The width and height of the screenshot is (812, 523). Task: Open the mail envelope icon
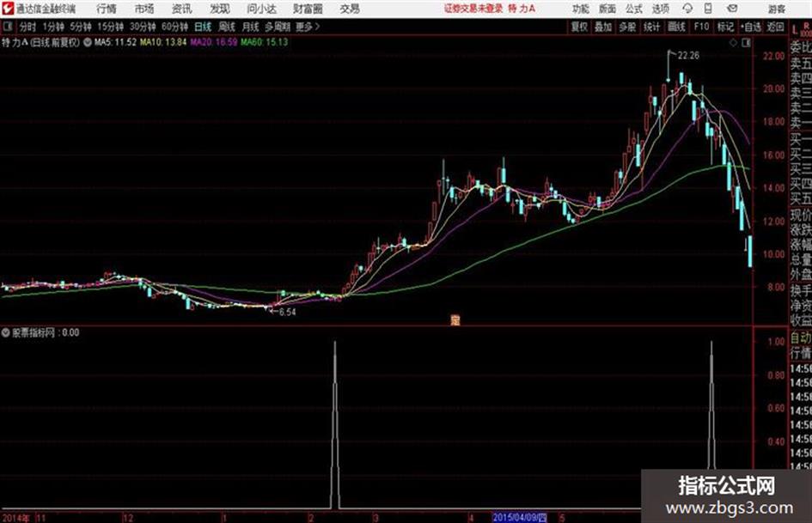[732, 9]
